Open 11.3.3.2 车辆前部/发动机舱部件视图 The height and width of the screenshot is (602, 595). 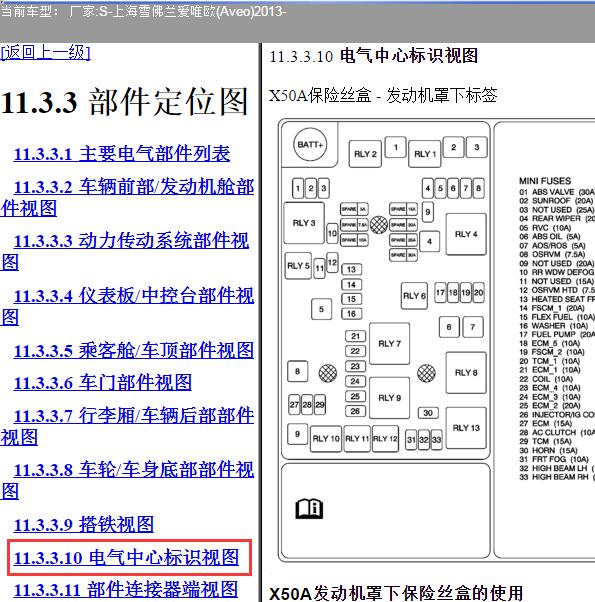[x=127, y=197]
